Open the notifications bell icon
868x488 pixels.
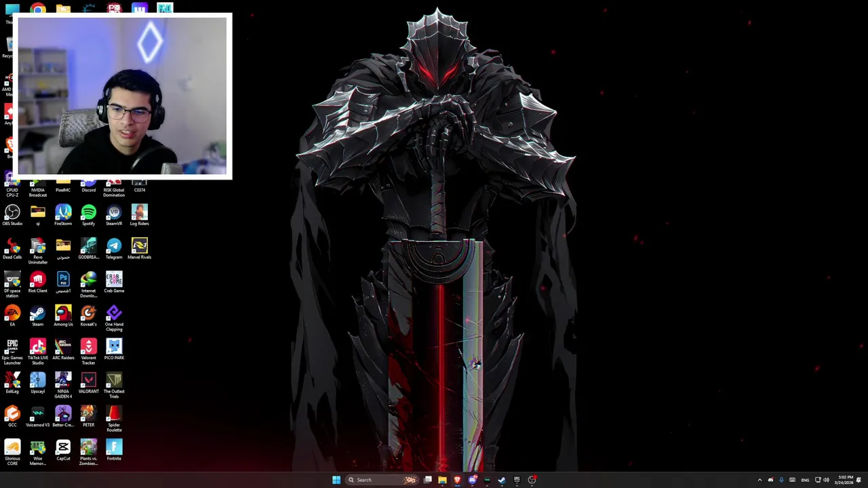coord(859,480)
